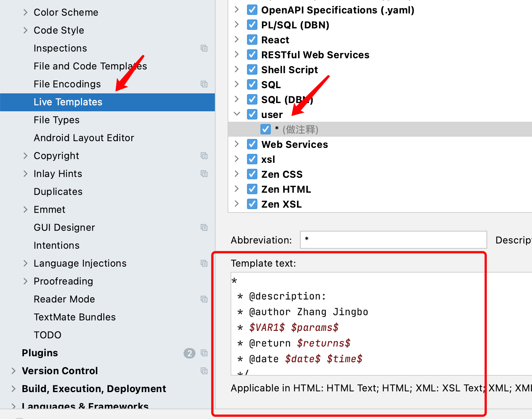Disable the * (做注释) live template checkbox
532x419 pixels.
click(266, 130)
